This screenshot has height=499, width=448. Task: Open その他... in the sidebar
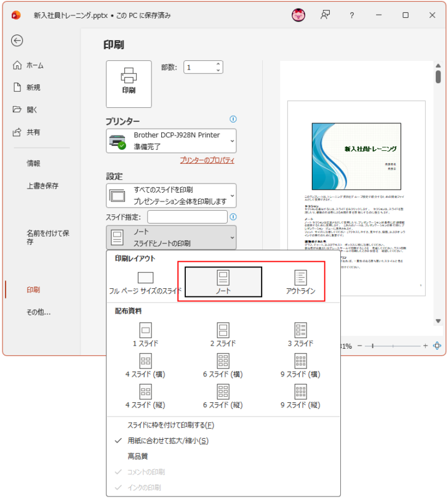[39, 312]
